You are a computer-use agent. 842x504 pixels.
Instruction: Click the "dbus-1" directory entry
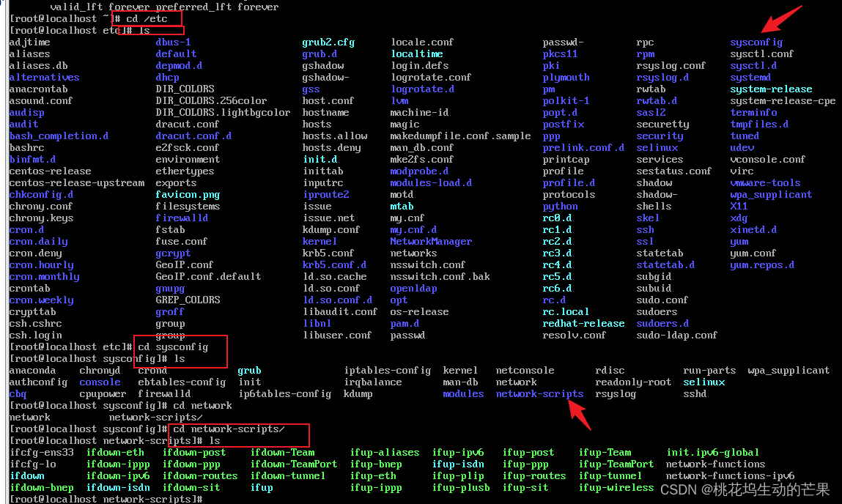[174, 42]
